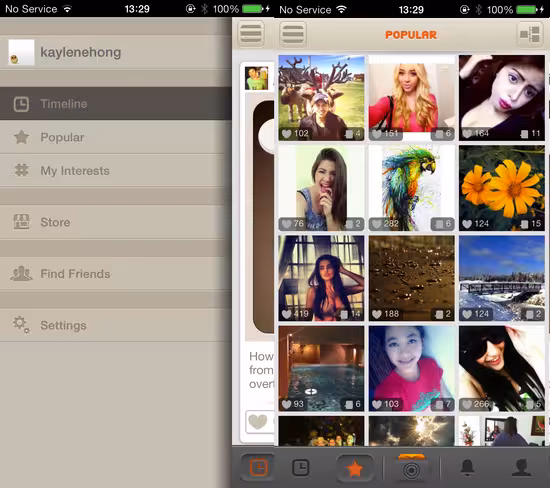
Task: Tap the kaylenehong username
Action: (x=81, y=52)
